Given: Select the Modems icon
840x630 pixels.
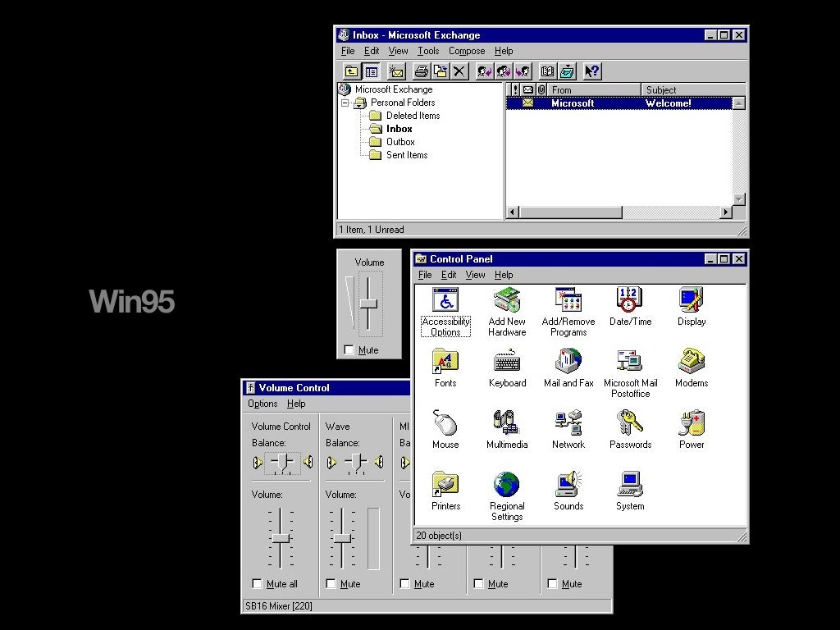Looking at the screenshot, I should click(692, 368).
